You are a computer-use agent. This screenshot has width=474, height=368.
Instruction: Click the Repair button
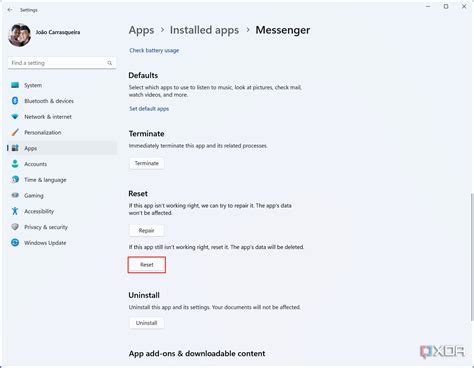coord(147,230)
